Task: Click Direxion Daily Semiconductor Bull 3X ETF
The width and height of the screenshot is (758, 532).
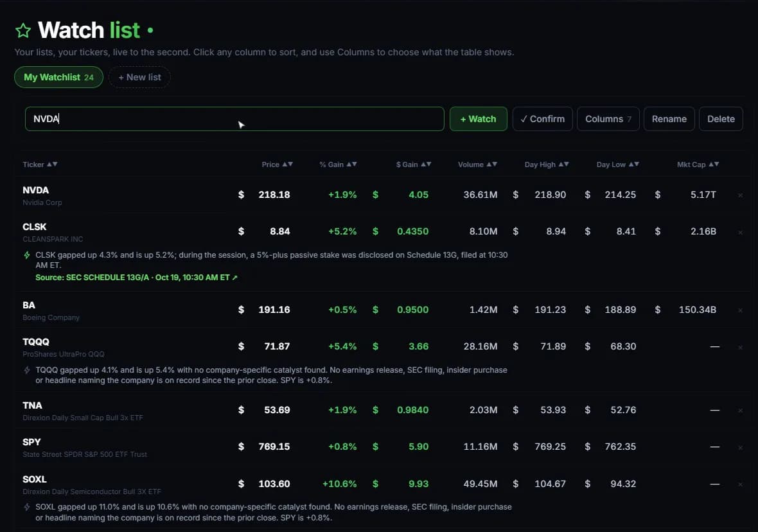Action: 92,492
